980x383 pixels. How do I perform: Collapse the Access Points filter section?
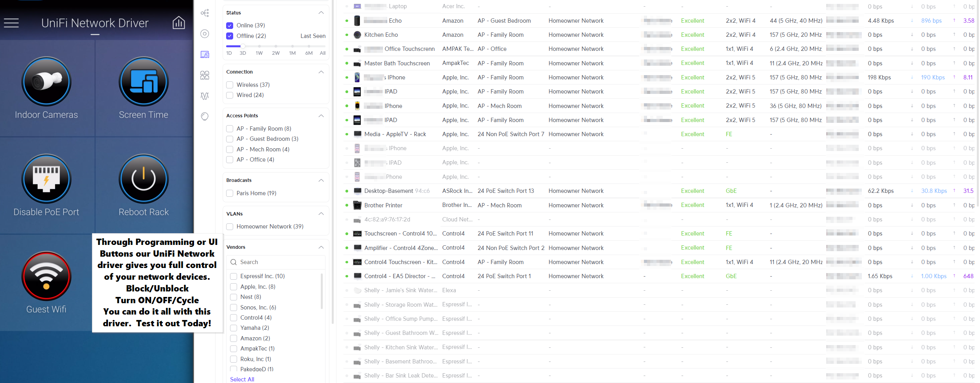pyautogui.click(x=321, y=116)
